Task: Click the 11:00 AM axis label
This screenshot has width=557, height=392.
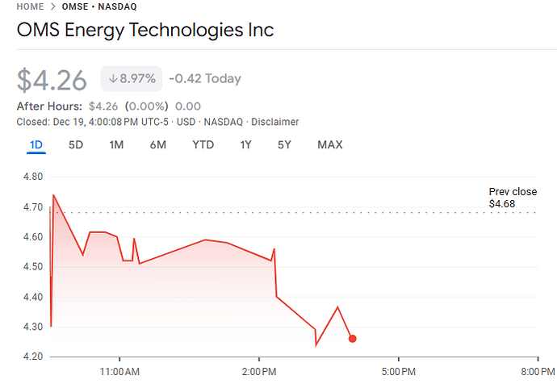Action: pos(120,372)
